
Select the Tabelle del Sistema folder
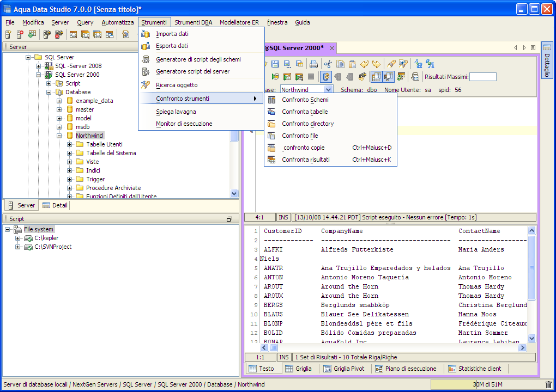click(x=111, y=154)
